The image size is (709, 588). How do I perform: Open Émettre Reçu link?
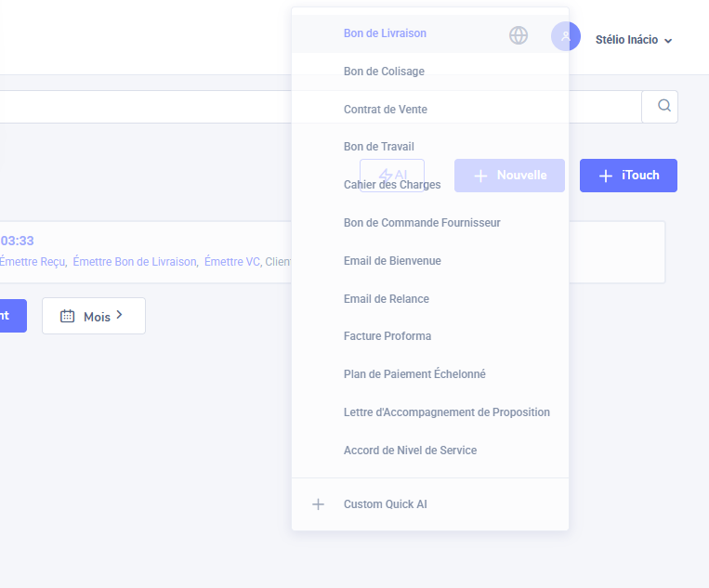pyautogui.click(x=33, y=262)
